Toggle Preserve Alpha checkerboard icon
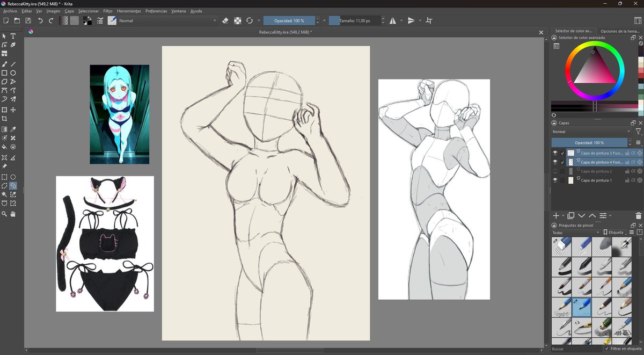Viewport: 644px width, 355px height. (x=237, y=20)
